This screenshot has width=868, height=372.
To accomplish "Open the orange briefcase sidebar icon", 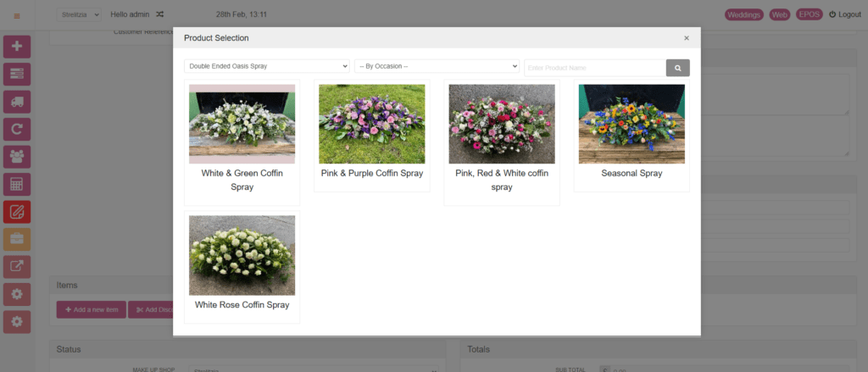I will pyautogui.click(x=17, y=239).
